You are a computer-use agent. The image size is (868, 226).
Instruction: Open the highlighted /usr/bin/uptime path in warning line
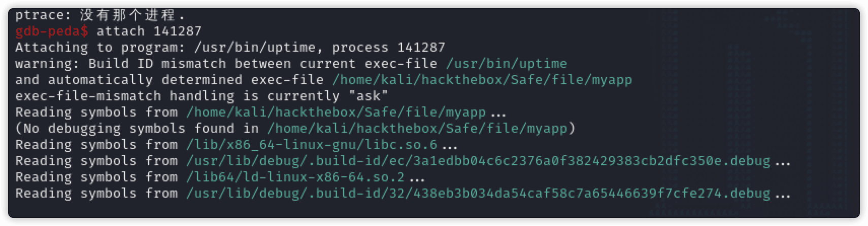click(x=506, y=64)
